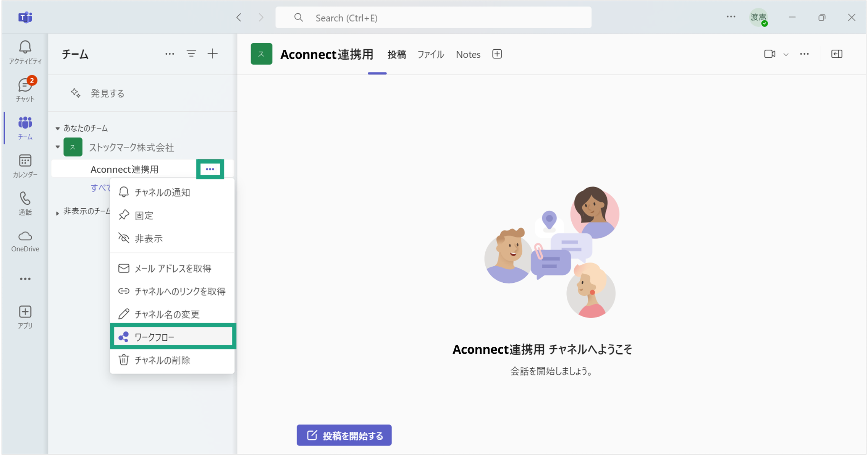The height and width of the screenshot is (455, 868).
Task: Open settings and more ellipsis near profile
Action: (731, 17)
